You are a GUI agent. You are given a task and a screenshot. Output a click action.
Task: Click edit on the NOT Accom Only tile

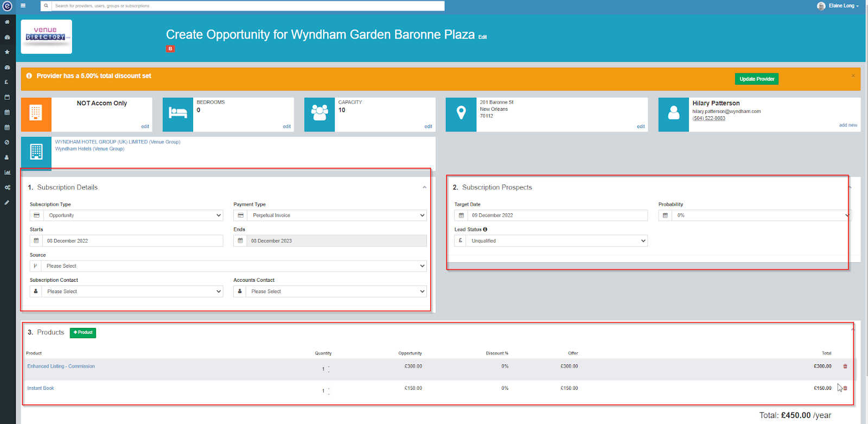coord(145,126)
